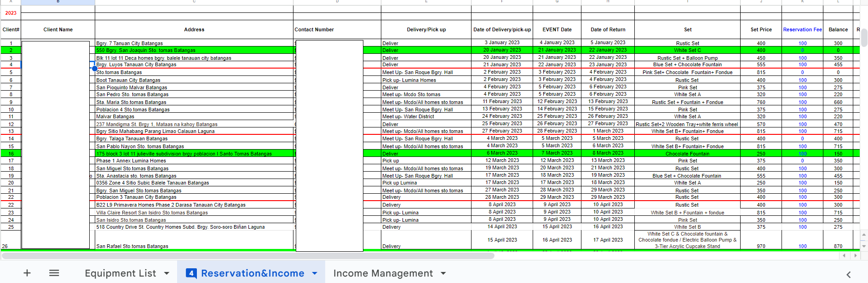Select the set price 970 cell
The width and height of the screenshot is (868, 283).
[761, 240]
